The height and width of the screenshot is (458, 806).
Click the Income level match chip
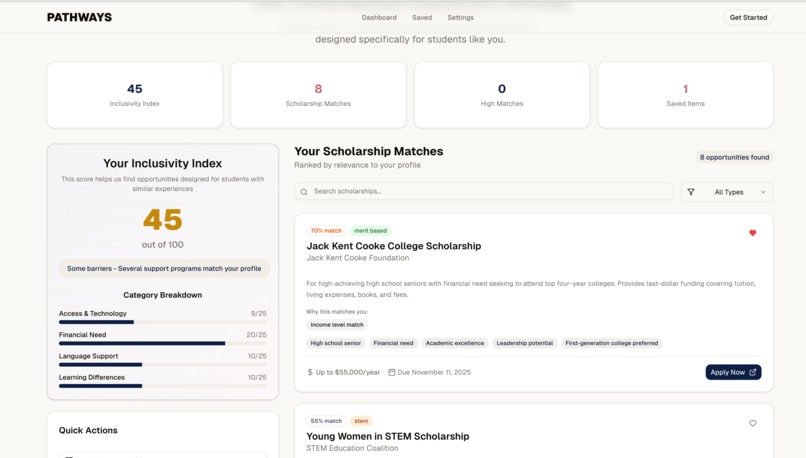[337, 325]
